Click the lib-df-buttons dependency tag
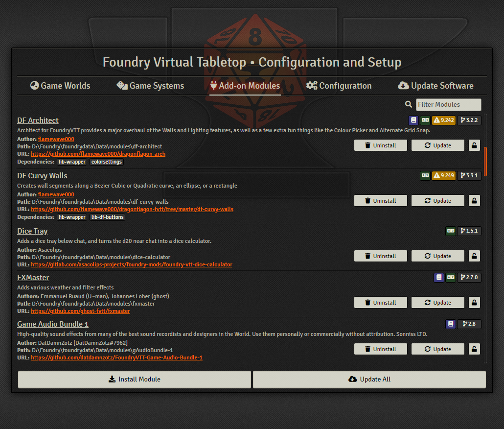Screen dimensions: 504x429 [x=107, y=217]
